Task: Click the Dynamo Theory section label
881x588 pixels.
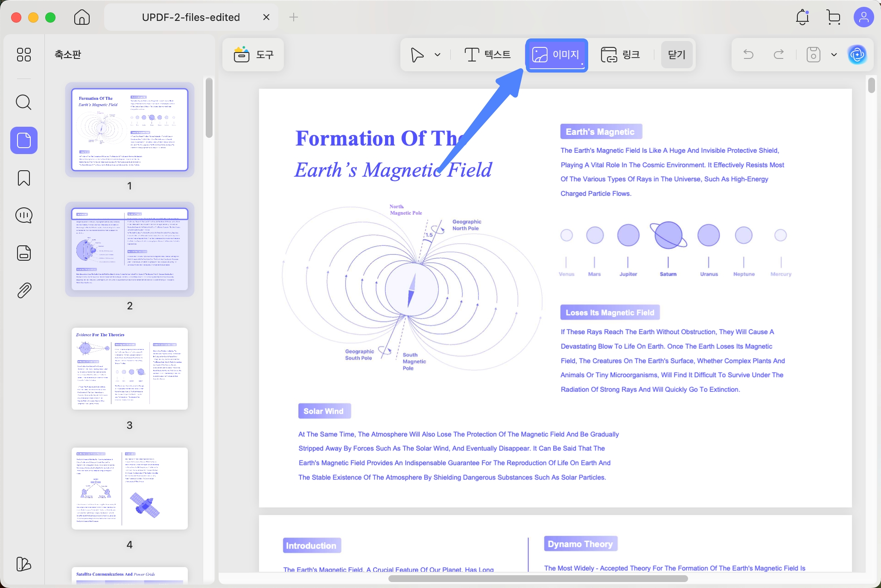Action: pos(581,544)
